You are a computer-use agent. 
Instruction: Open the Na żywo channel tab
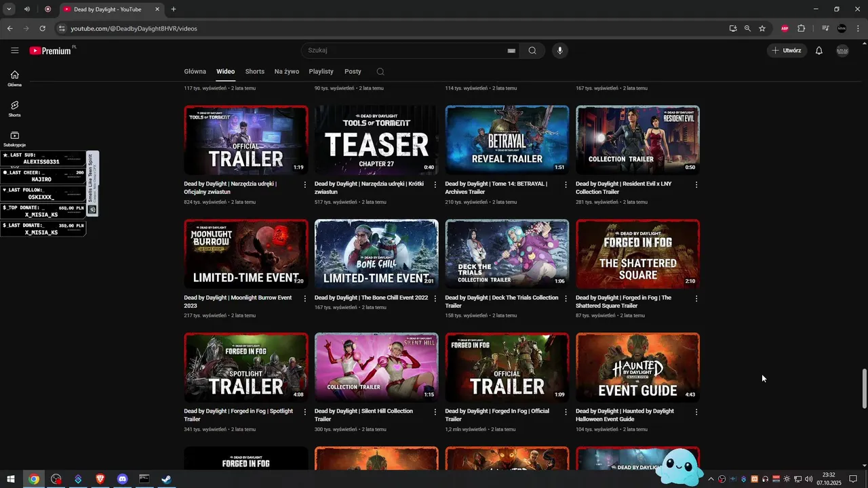click(286, 71)
